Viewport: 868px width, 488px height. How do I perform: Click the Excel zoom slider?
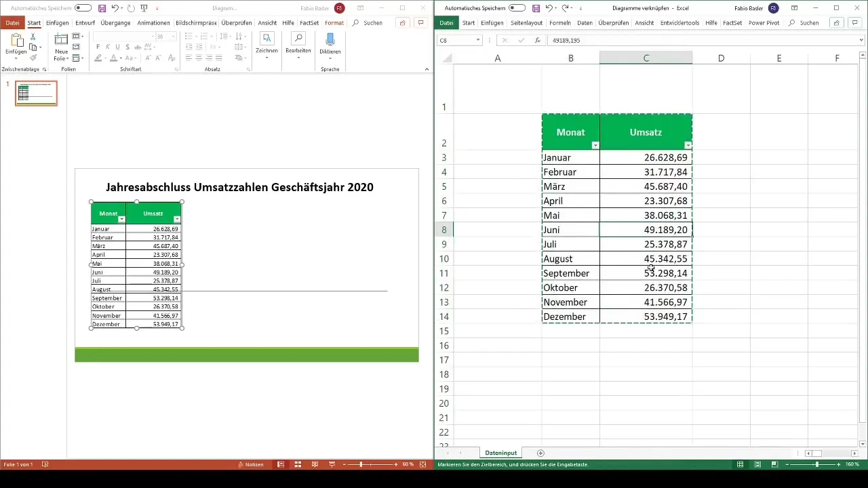[812, 464]
